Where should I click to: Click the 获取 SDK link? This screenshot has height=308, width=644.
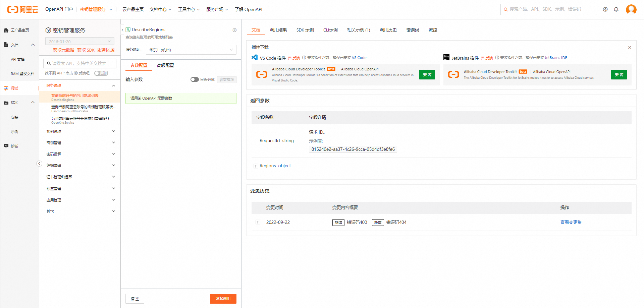pos(86,50)
